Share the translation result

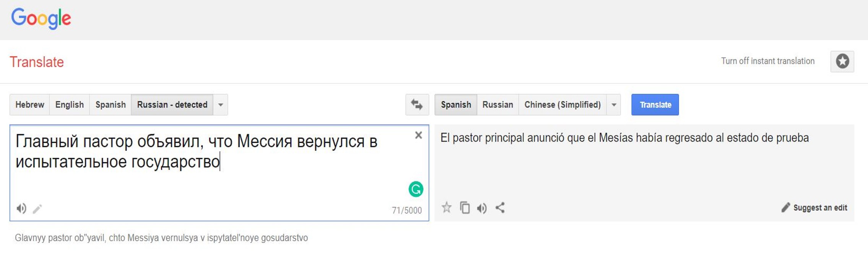pos(500,208)
